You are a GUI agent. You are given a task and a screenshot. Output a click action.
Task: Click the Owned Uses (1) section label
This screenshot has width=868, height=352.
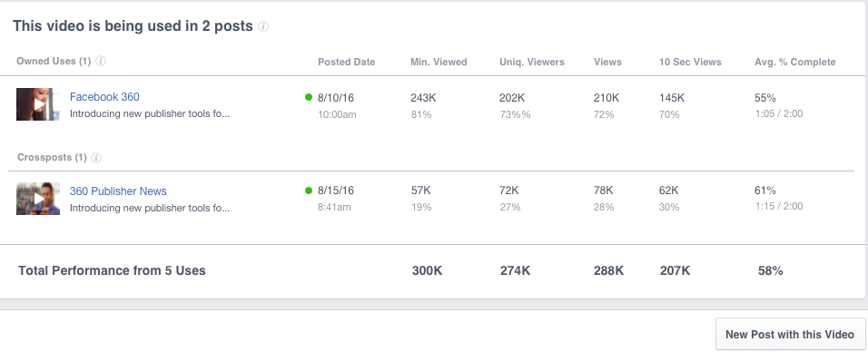pos(54,61)
